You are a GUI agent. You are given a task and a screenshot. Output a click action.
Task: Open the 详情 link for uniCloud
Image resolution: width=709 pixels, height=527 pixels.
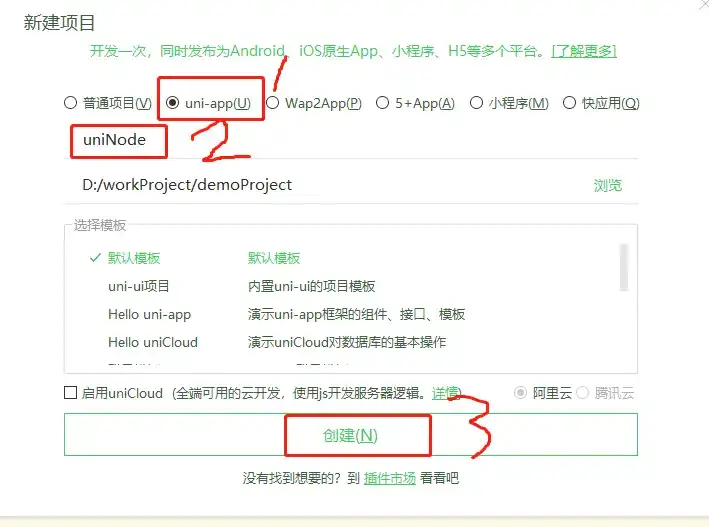(445, 393)
